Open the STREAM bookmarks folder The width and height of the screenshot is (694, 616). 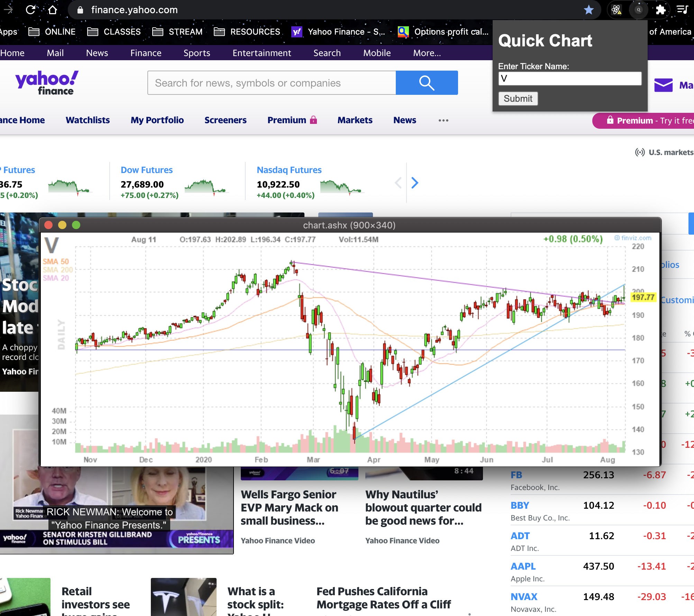click(x=177, y=32)
